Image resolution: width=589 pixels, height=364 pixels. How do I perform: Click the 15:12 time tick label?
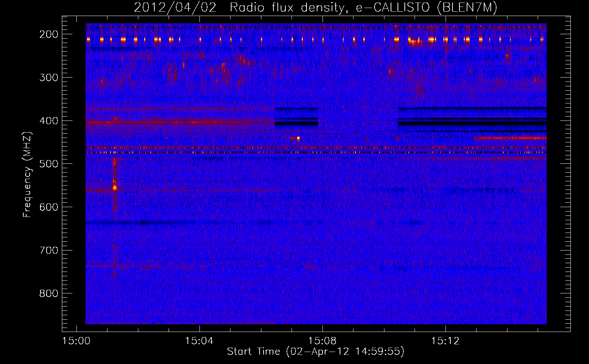(x=445, y=341)
